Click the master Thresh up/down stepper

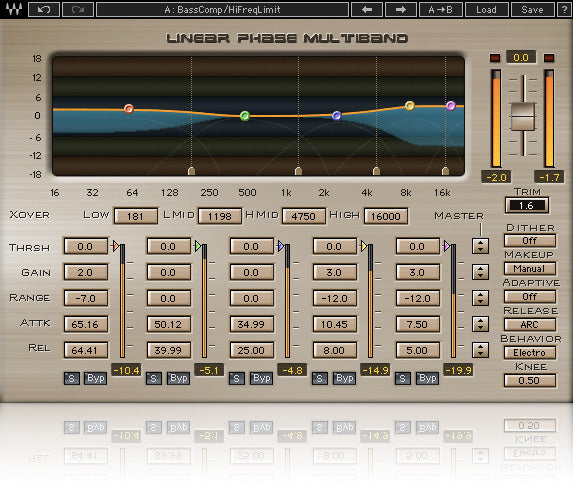point(480,246)
